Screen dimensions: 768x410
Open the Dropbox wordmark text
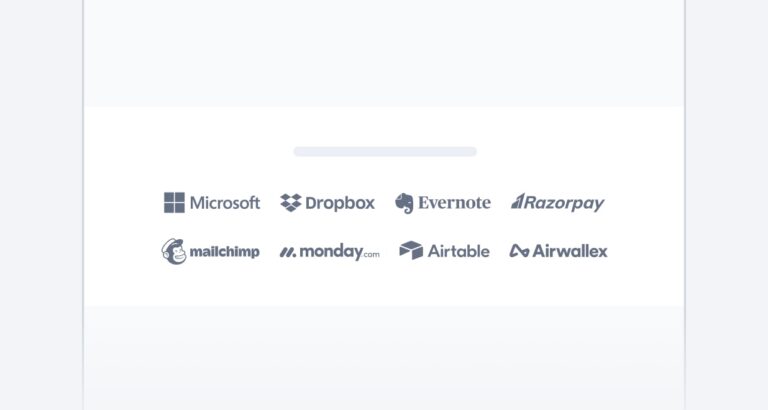(340, 203)
